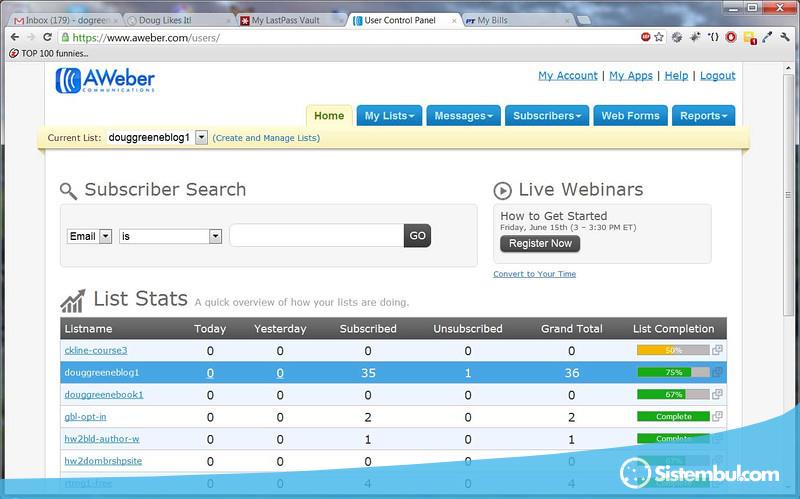Click Convert to Your Time link

[534, 274]
